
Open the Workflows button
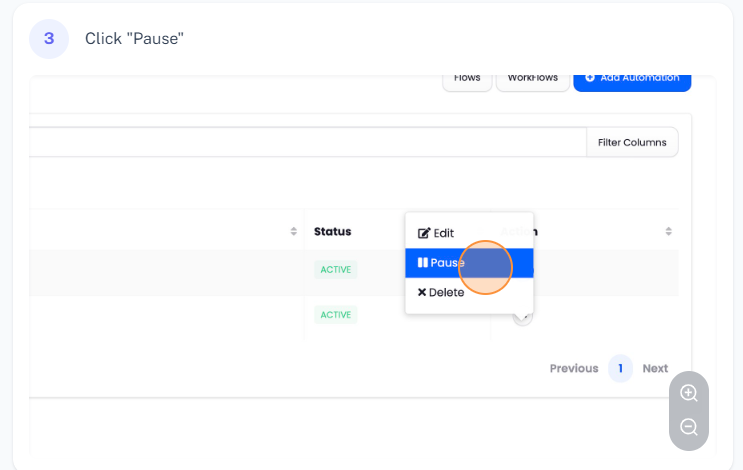[x=532, y=78]
